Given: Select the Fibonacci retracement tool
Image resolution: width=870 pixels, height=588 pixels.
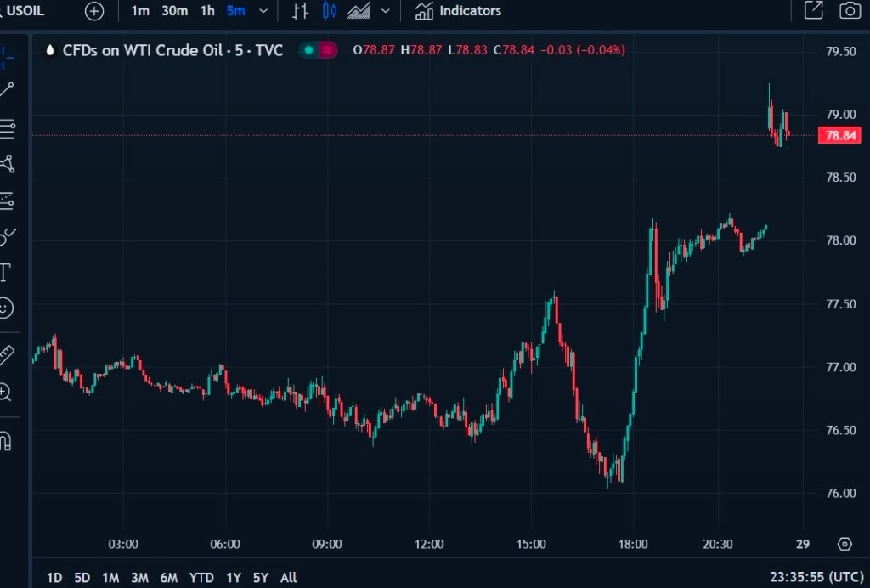Looking at the screenshot, I should tap(7, 129).
